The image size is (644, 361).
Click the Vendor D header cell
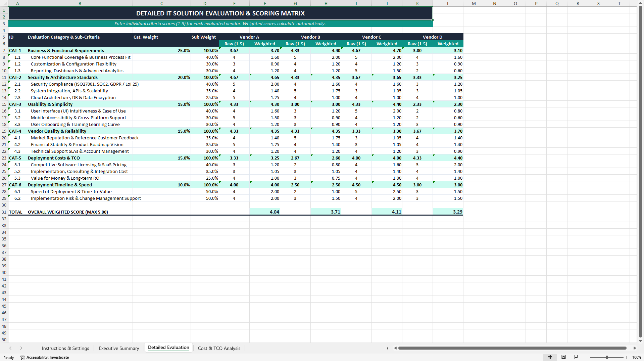[433, 37]
